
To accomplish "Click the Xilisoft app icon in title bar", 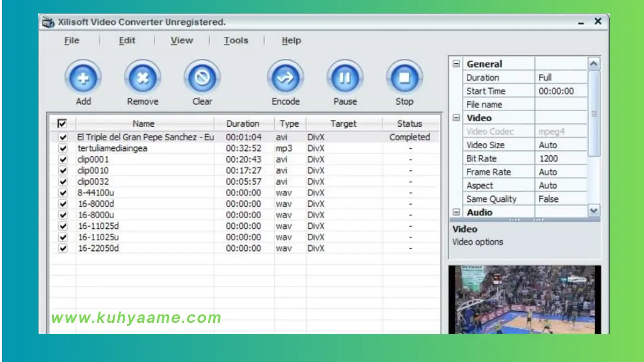I will 48,22.
